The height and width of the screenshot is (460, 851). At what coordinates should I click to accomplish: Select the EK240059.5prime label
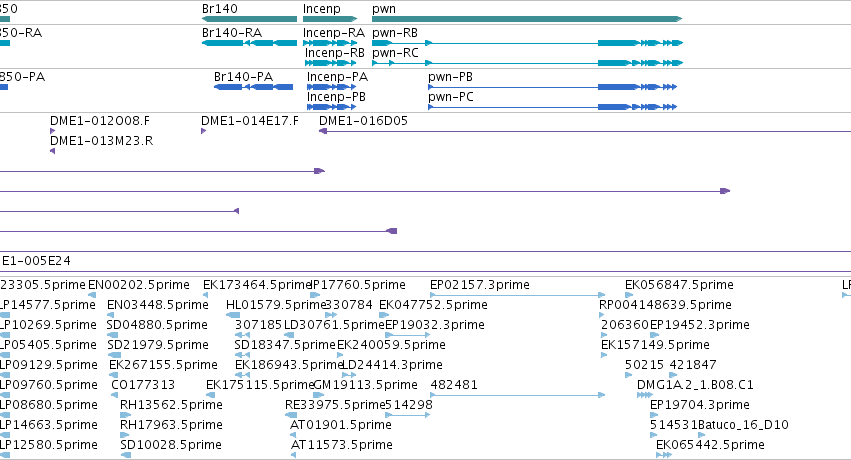[391, 345]
